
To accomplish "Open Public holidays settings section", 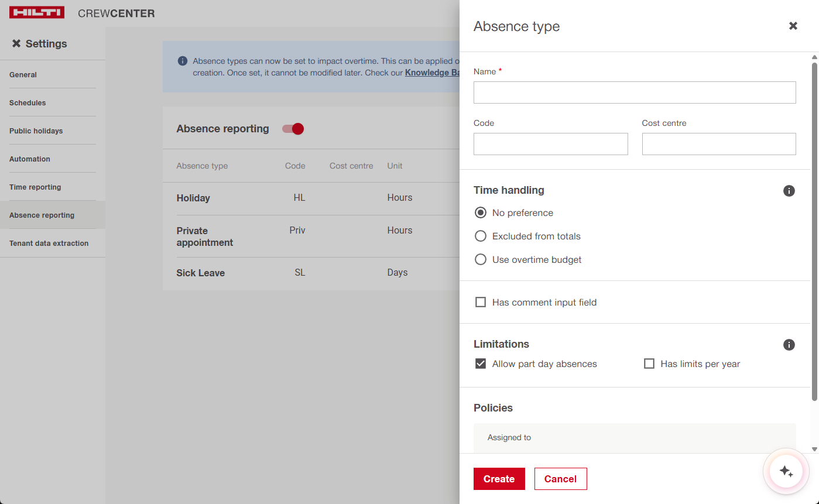I will 53,131.
